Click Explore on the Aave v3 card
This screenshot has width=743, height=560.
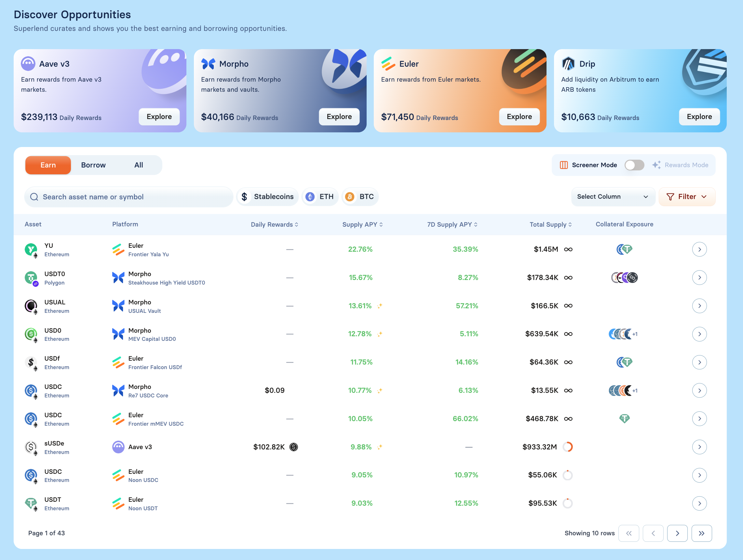click(x=159, y=117)
